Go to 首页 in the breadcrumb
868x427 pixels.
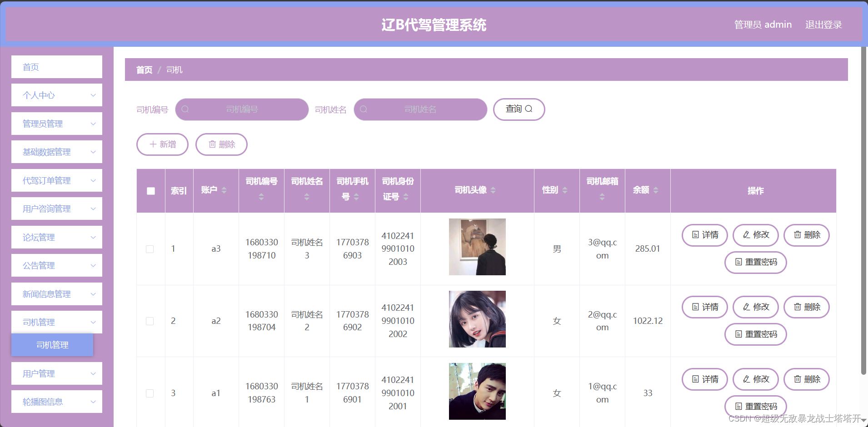(144, 70)
